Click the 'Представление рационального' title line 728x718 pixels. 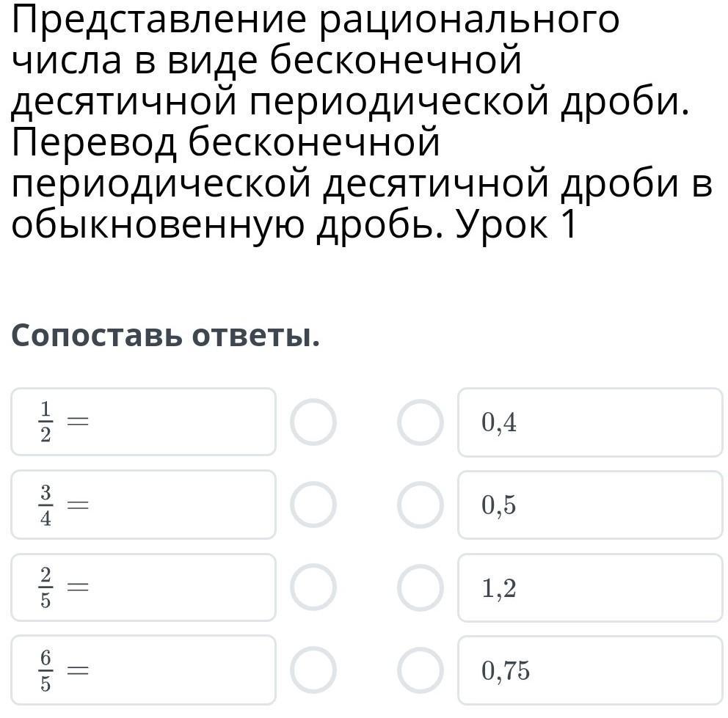click(x=316, y=21)
